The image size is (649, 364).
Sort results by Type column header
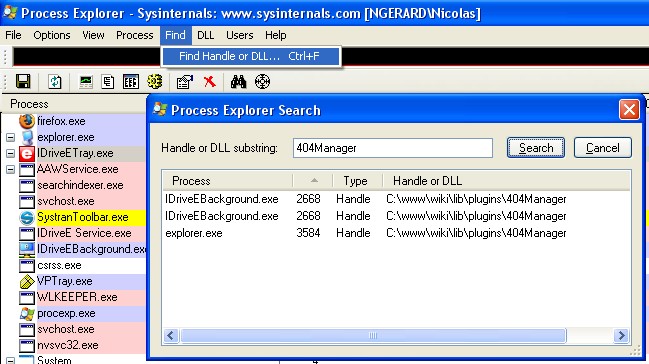pos(357,181)
